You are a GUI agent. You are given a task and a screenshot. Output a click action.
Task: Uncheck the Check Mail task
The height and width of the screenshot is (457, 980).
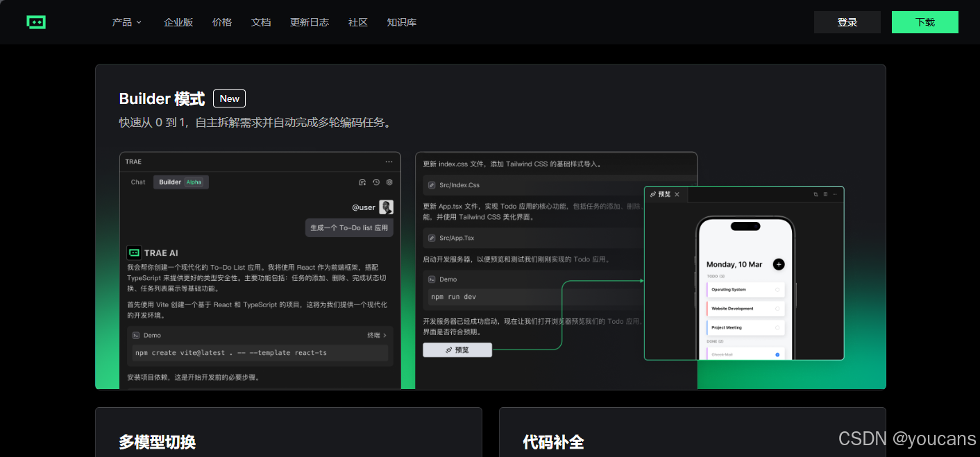tap(777, 354)
